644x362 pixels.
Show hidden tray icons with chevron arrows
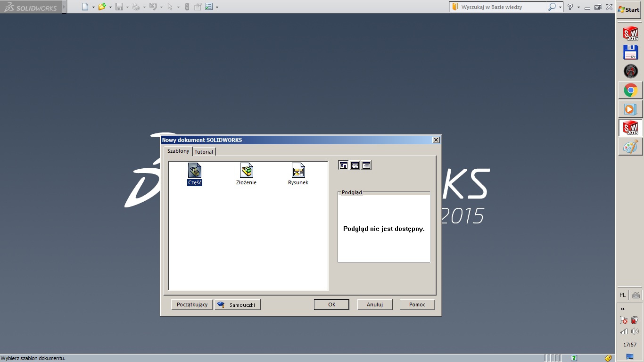(623, 309)
